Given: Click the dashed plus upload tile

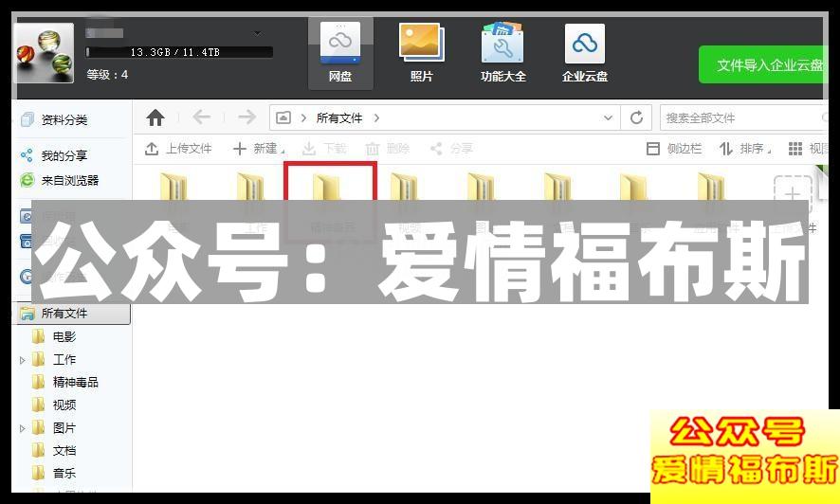Looking at the screenshot, I should click(x=793, y=192).
